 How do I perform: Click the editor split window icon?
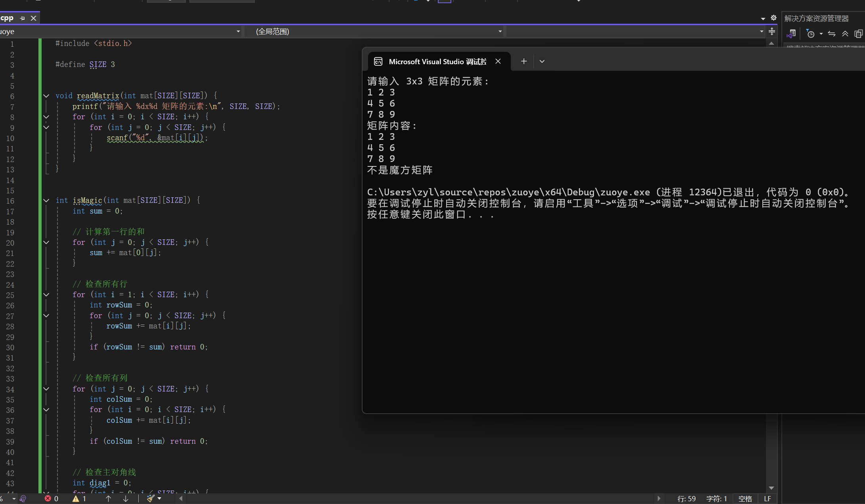772,31
